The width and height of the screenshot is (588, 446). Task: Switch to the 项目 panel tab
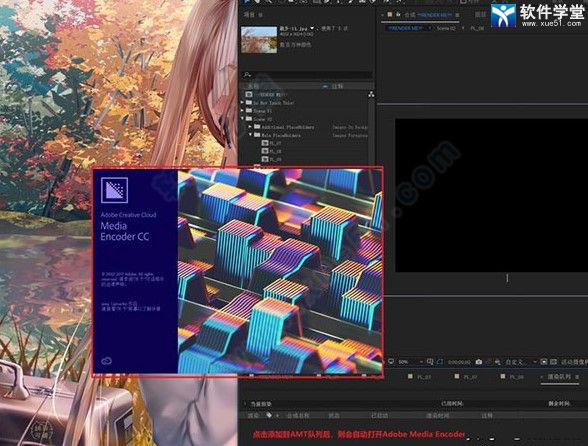[249, 15]
